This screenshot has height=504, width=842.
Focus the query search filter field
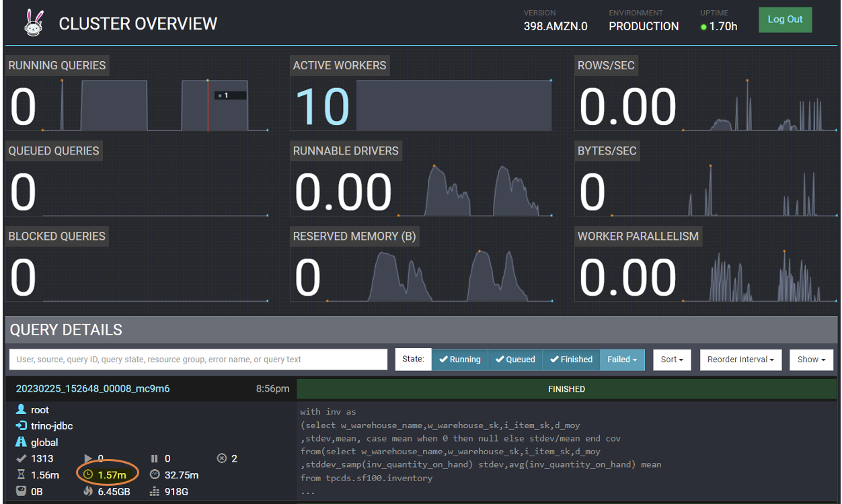pyautogui.click(x=198, y=360)
